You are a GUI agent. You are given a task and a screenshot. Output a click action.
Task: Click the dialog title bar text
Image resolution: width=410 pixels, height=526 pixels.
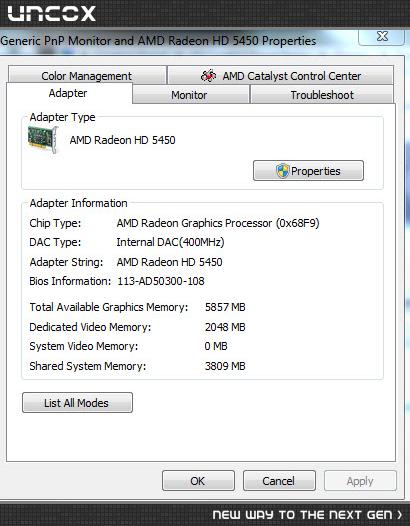(158, 41)
